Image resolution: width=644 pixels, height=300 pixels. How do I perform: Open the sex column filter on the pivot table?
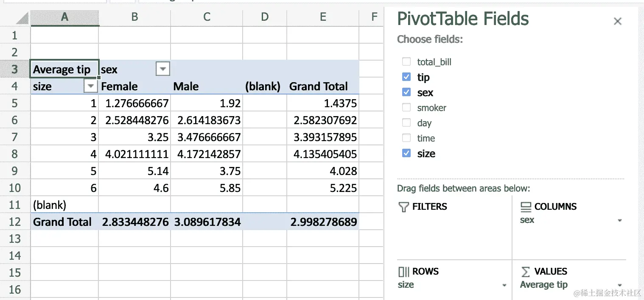click(162, 69)
